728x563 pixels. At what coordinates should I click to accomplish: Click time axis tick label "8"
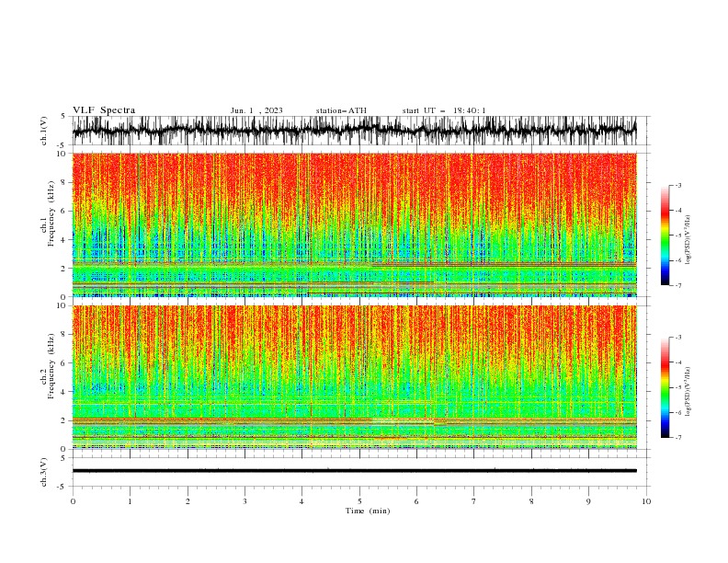point(531,501)
